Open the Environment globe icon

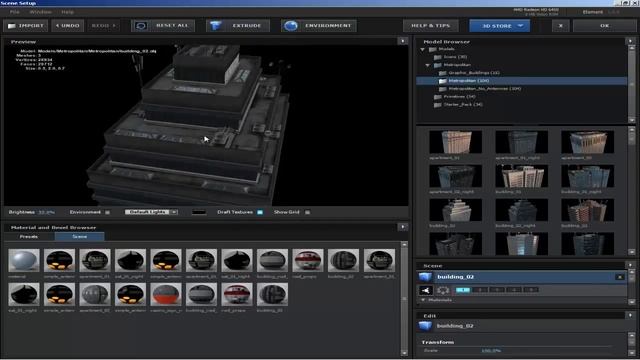tap(291, 26)
